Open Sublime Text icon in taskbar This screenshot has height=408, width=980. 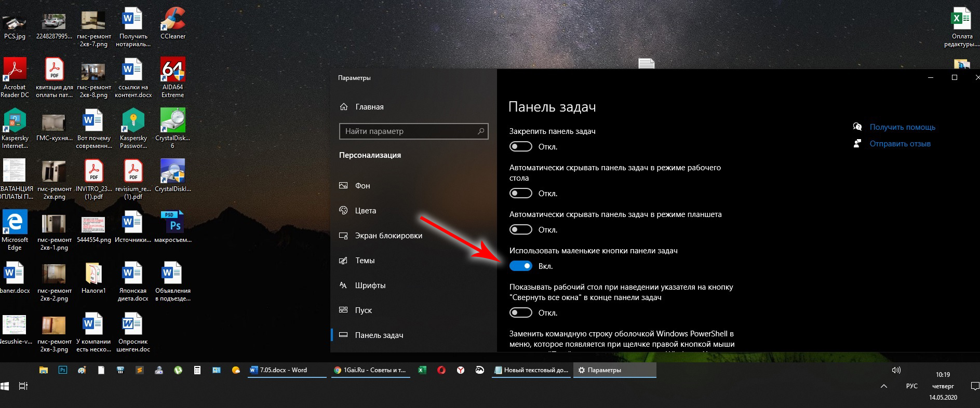point(140,370)
